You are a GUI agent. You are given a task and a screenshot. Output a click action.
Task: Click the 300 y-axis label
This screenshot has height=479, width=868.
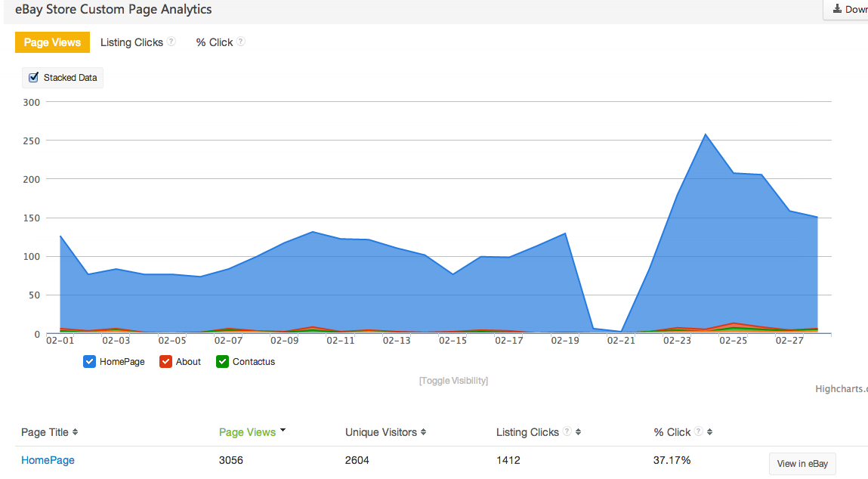[x=32, y=103]
